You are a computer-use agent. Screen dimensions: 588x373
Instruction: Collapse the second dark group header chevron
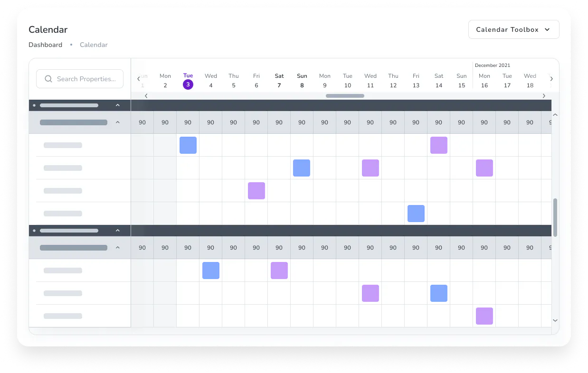(118, 231)
